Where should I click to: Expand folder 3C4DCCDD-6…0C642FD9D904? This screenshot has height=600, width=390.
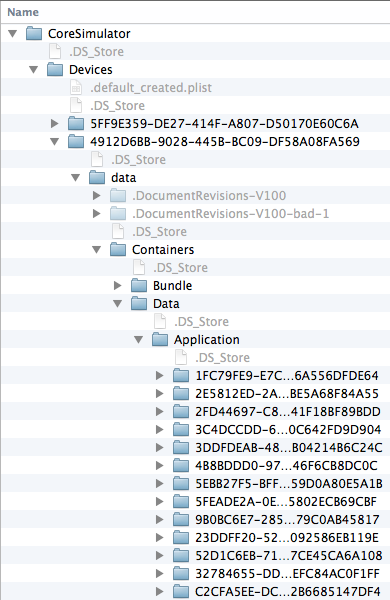click(x=160, y=429)
